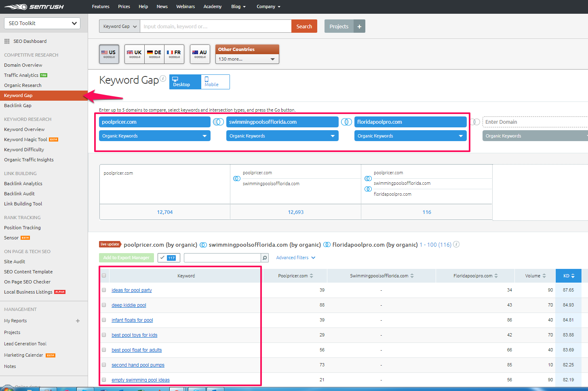Open the Blog menu dropdown
The height and width of the screenshot is (391, 588).
coord(238,6)
